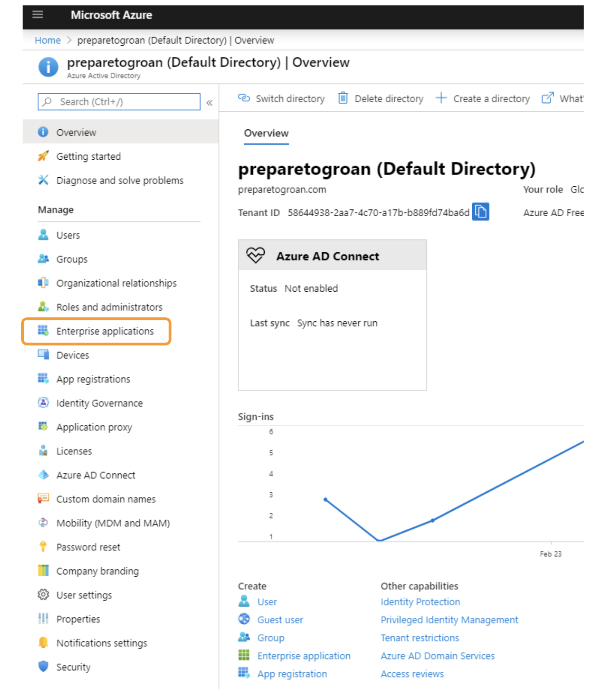Click the Custom domain names icon

click(43, 499)
